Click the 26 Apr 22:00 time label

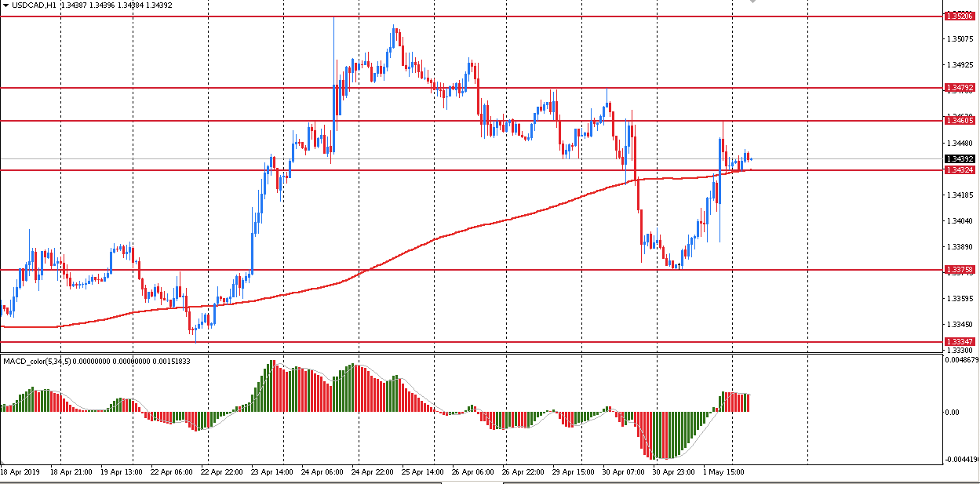click(523, 472)
